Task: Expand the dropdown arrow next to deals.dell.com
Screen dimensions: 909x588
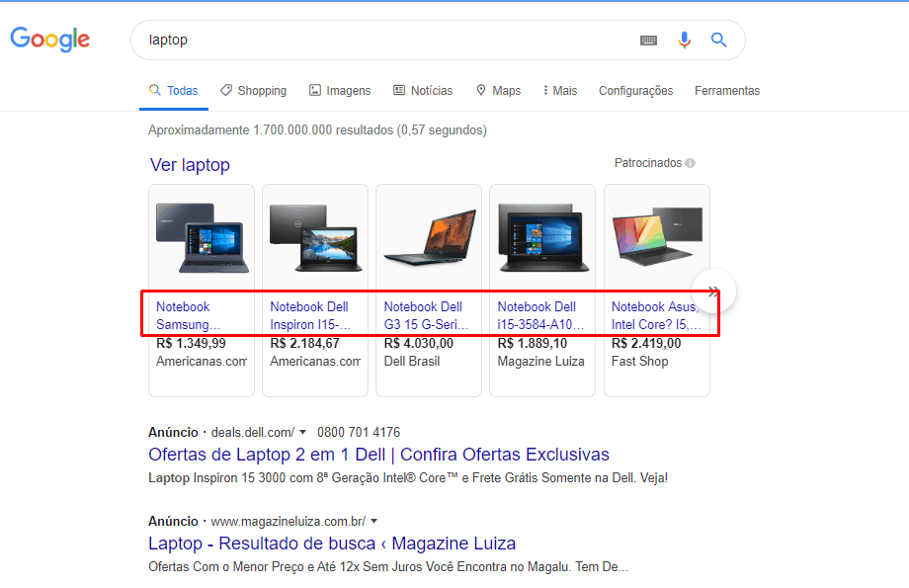Action: (x=302, y=432)
